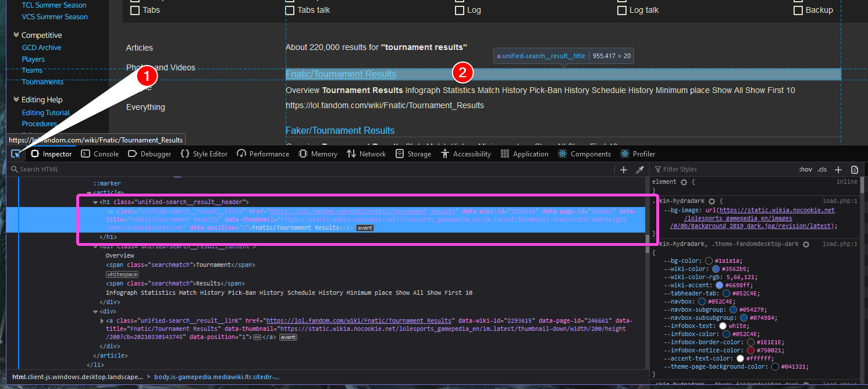Switch to the Console tab
Screen dimensions: 868x389
[99, 154]
